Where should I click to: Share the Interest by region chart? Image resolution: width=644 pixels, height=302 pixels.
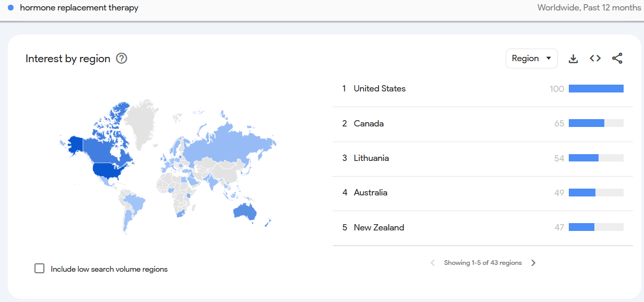(x=617, y=59)
